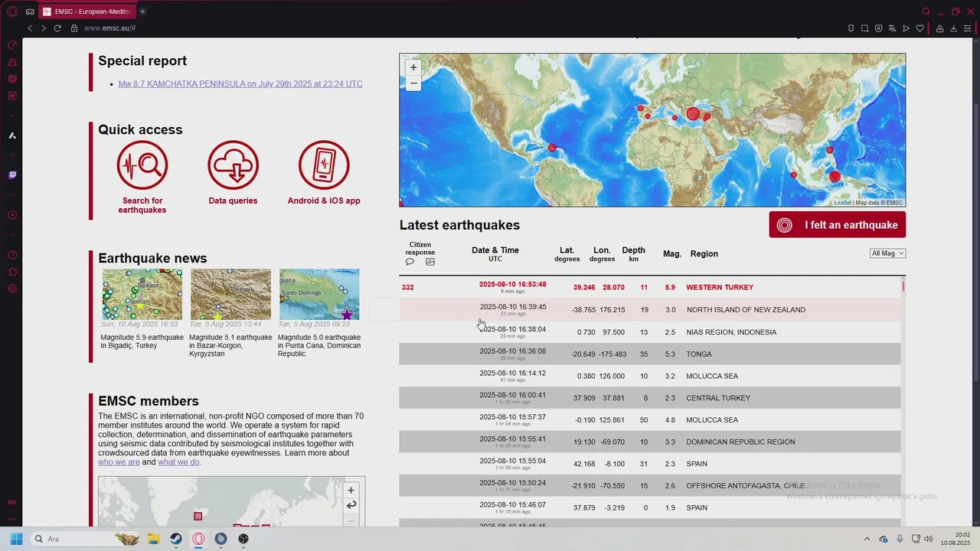Open the Punta Cana, Dominican Republic news thumbnail
980x551 pixels.
(319, 294)
